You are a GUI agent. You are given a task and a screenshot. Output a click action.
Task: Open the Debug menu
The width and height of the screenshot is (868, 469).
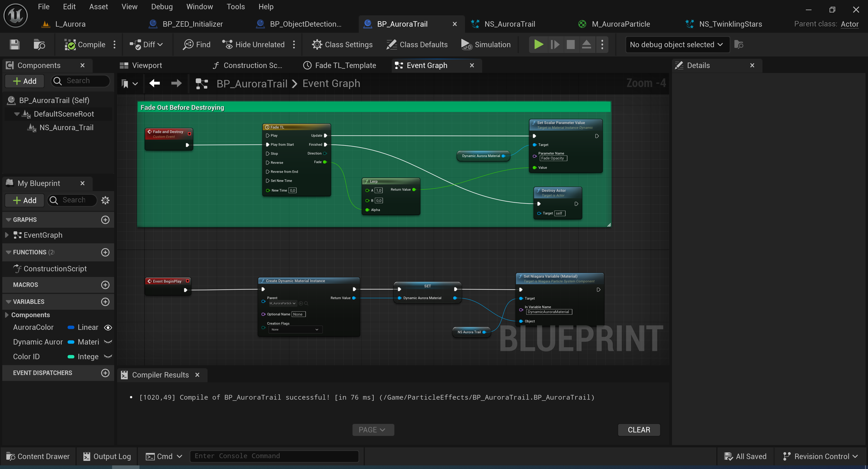coord(162,7)
